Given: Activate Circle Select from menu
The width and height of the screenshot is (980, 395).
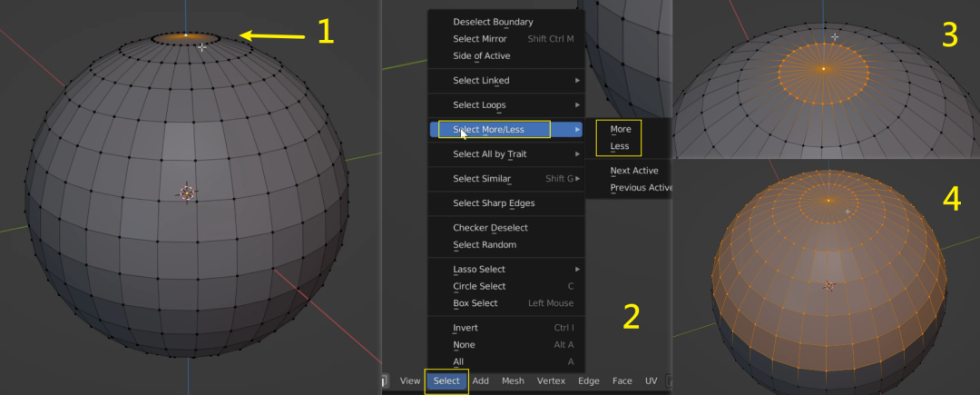Looking at the screenshot, I should [x=506, y=286].
